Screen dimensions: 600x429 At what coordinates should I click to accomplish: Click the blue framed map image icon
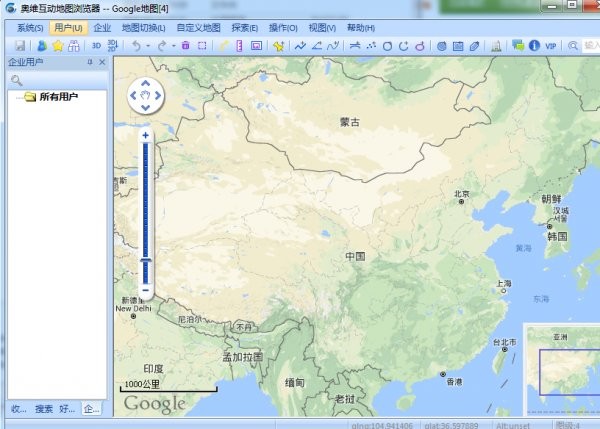(x=458, y=46)
